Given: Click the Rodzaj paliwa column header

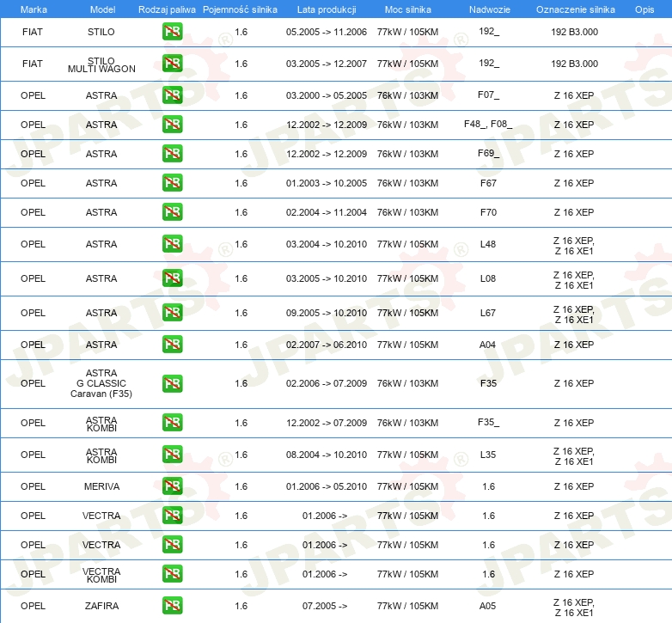Looking at the screenshot, I should (x=167, y=9).
